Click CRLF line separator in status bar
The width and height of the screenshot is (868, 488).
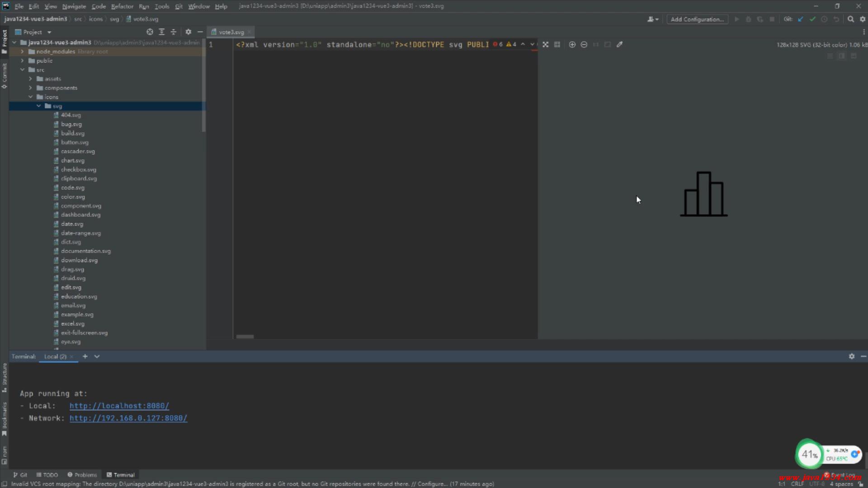tap(797, 484)
